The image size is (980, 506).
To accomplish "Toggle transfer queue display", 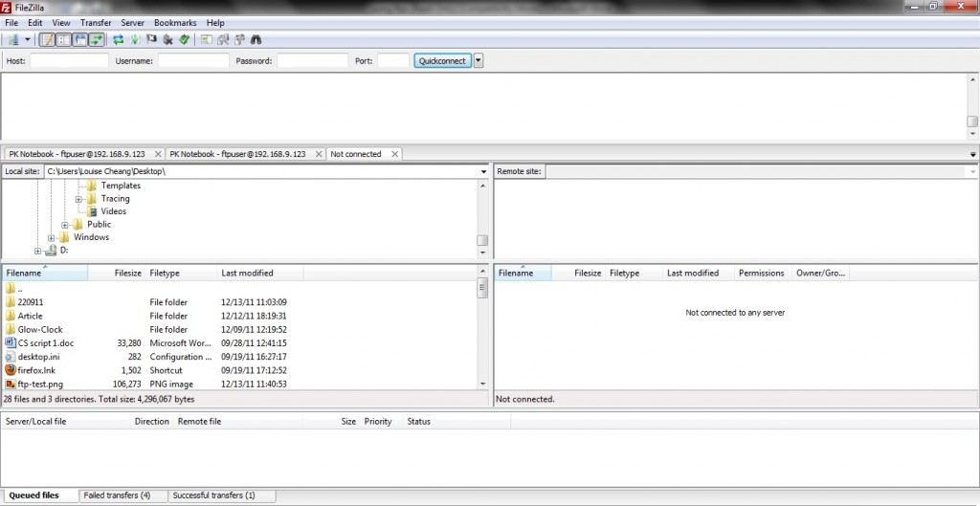I will pos(96,40).
